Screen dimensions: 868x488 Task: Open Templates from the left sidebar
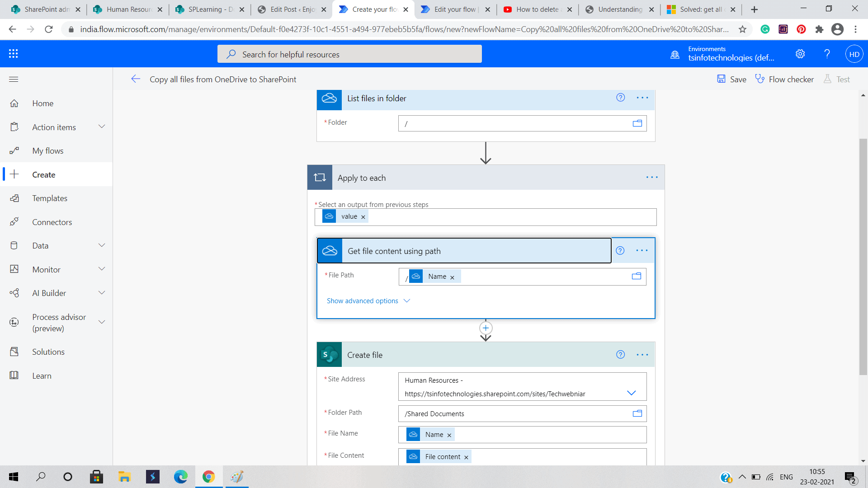(50, 198)
